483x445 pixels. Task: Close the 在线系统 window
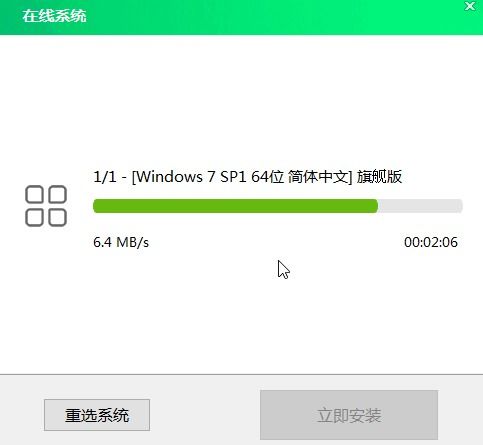(x=470, y=6)
